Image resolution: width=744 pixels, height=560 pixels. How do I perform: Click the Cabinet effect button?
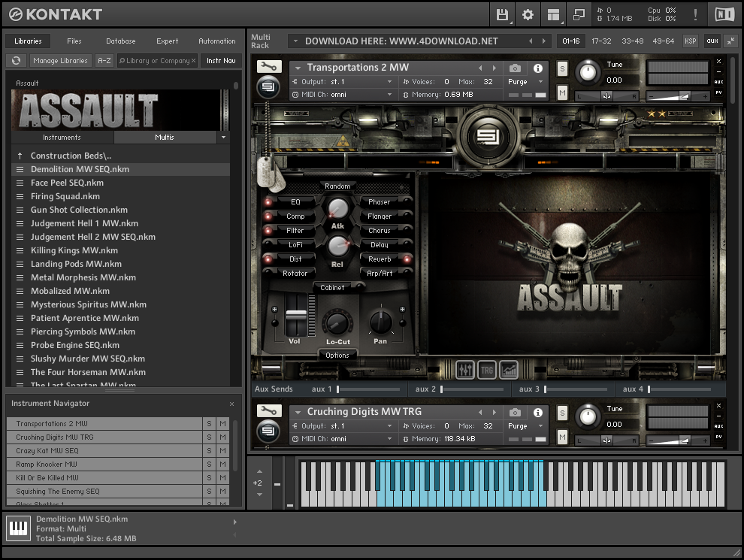click(x=333, y=288)
